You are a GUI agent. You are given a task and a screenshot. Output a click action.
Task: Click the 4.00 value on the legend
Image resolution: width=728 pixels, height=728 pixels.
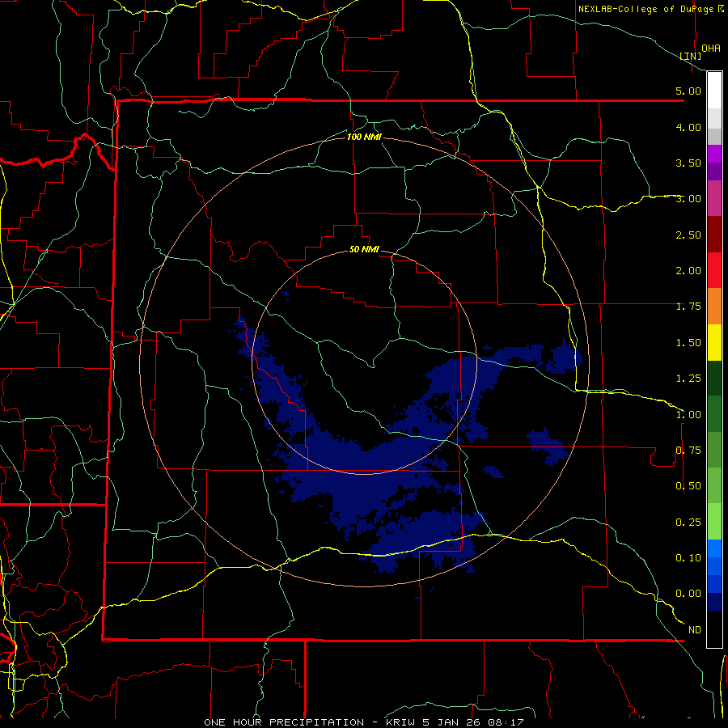point(688,127)
